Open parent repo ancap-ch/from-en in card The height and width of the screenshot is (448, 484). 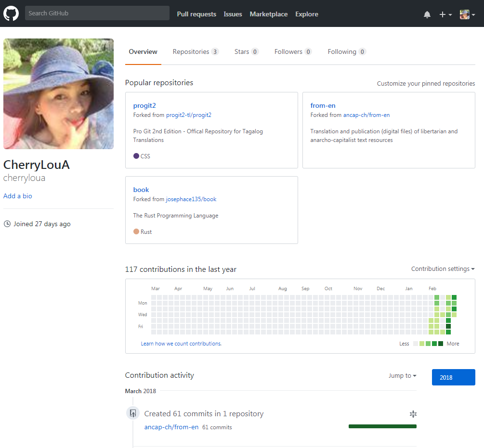366,115
